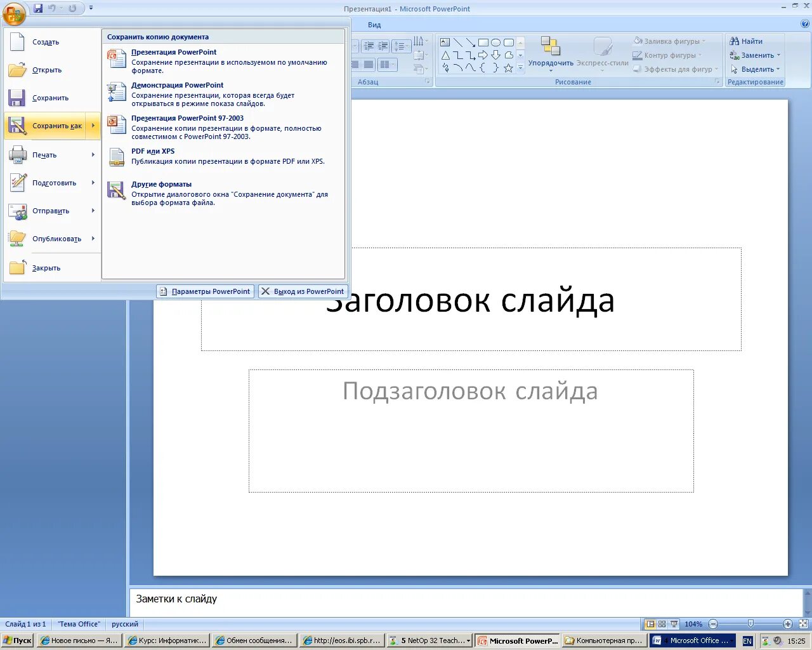Open Экспресс-стили gallery

click(x=603, y=55)
